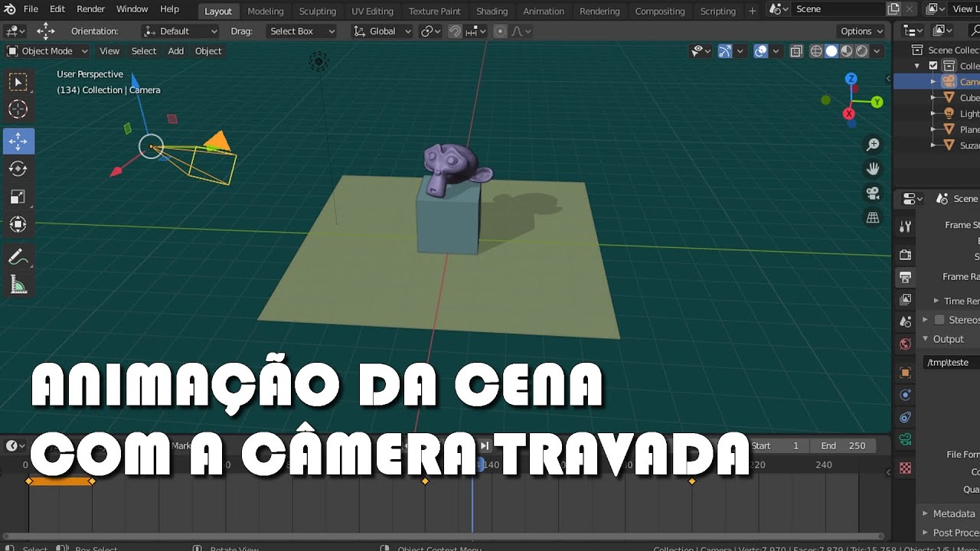The image size is (980, 551).
Task: Open the Render properties tab
Action: click(906, 255)
